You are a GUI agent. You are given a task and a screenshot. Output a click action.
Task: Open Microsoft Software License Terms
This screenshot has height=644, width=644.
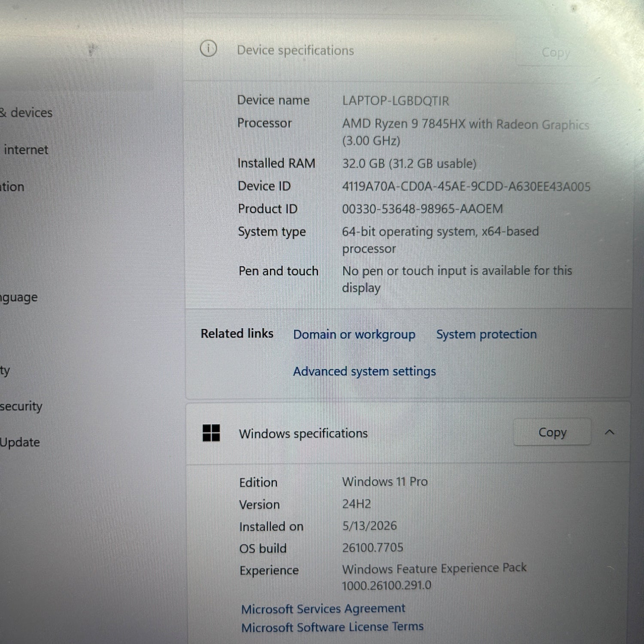click(332, 627)
